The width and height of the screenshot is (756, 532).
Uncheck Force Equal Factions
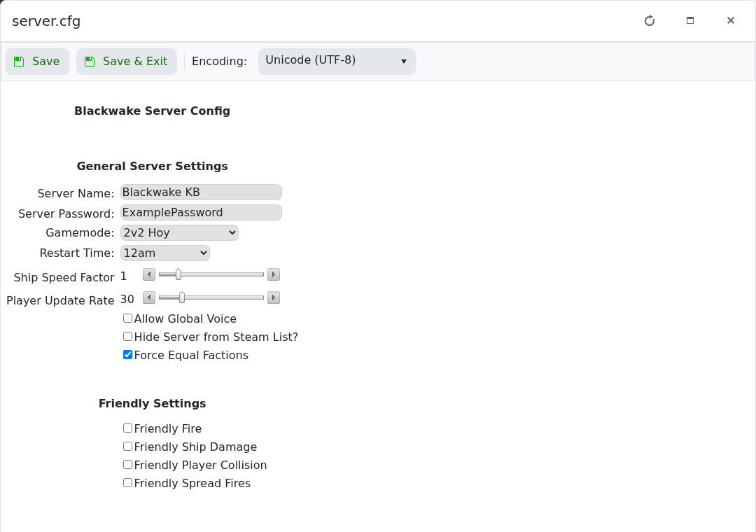tap(128, 355)
